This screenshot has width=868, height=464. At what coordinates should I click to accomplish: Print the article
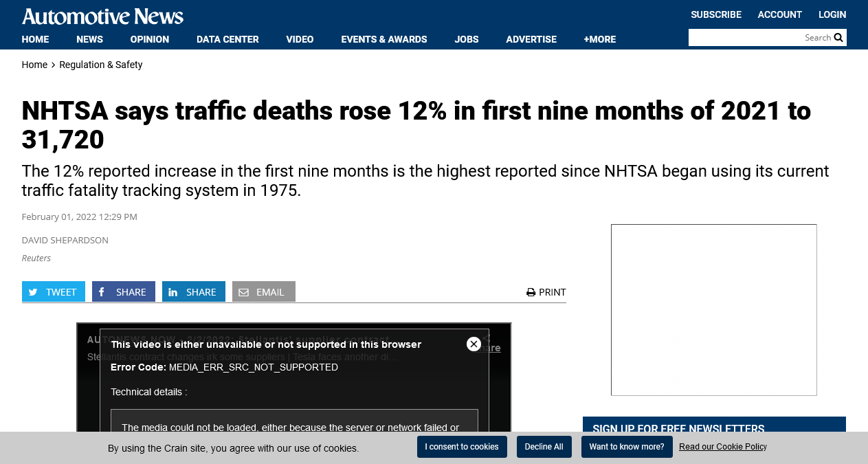pos(546,292)
